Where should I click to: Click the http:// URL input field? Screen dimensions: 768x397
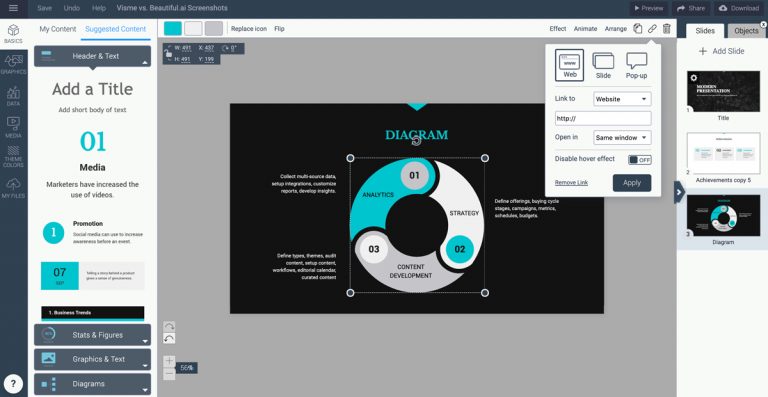click(x=603, y=118)
